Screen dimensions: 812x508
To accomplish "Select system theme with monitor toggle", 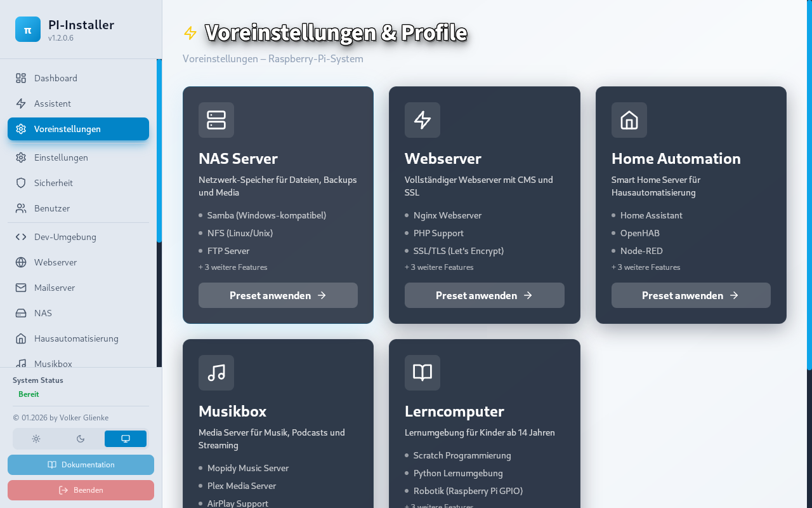I will 126,439.
